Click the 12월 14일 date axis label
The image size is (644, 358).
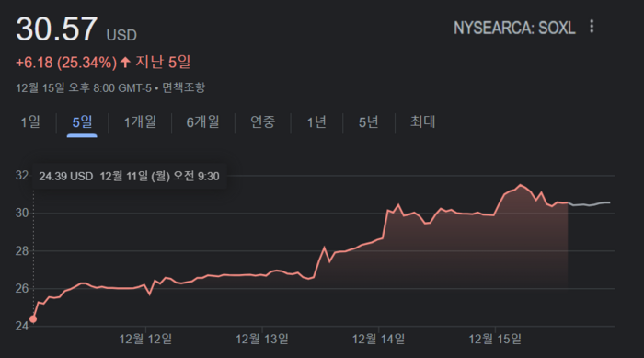coord(379,339)
